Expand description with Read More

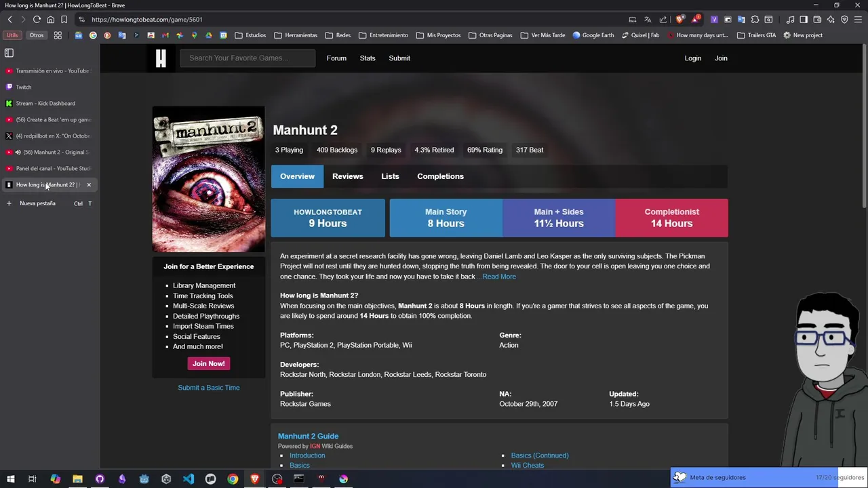click(499, 277)
